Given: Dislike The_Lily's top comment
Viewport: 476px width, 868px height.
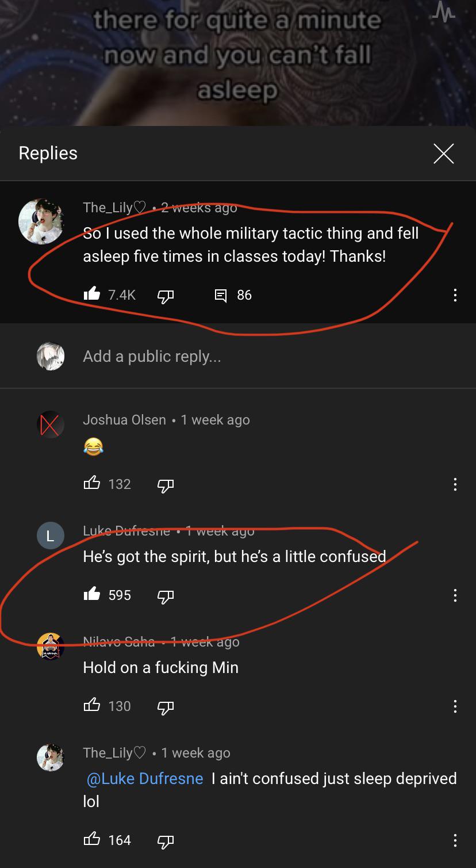Looking at the screenshot, I should pyautogui.click(x=166, y=295).
